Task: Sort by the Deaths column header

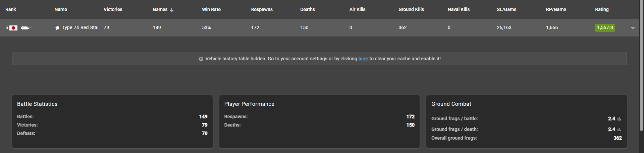Action: [308, 9]
